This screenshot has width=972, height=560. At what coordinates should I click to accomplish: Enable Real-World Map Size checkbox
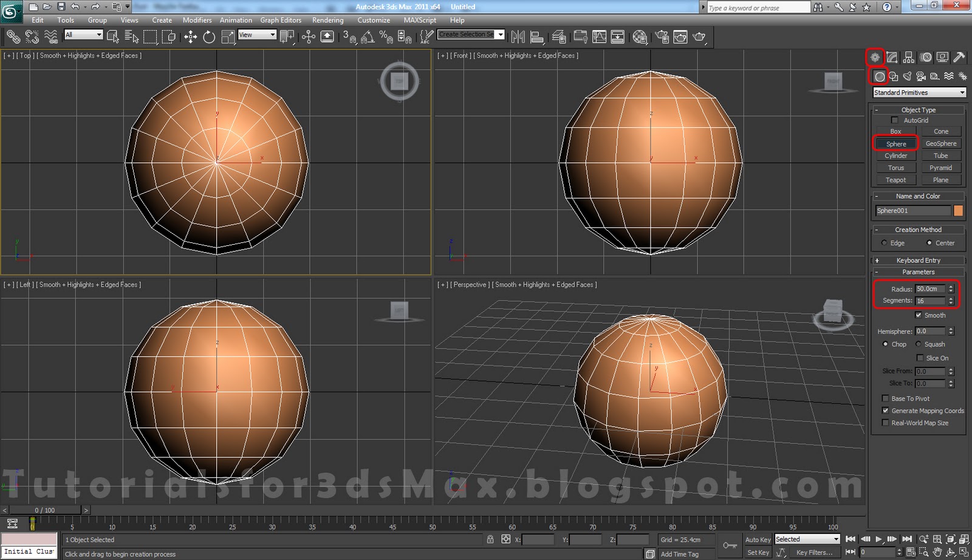[885, 423]
